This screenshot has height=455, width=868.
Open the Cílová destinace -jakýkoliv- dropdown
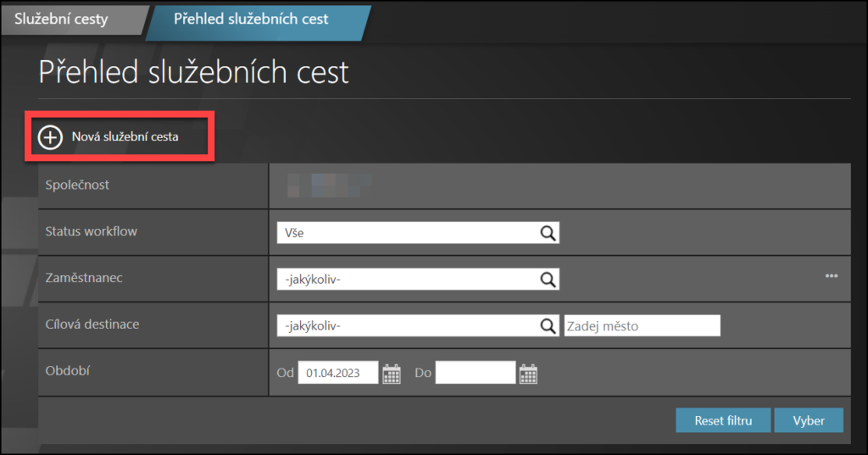click(407, 325)
